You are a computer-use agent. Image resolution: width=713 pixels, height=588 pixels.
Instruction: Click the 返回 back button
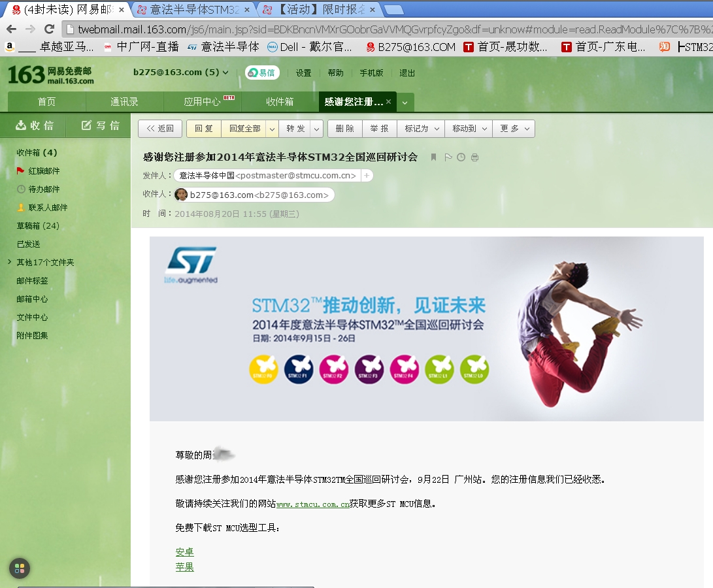(x=160, y=129)
